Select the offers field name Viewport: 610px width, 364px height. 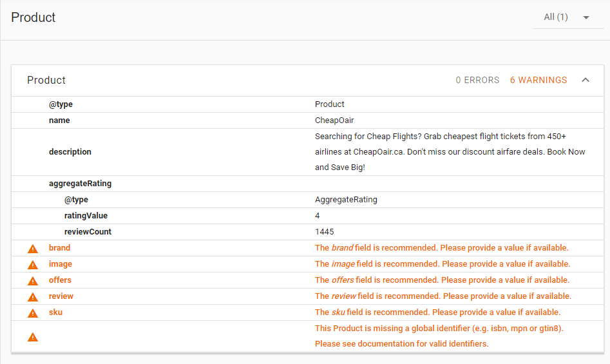[60, 280]
